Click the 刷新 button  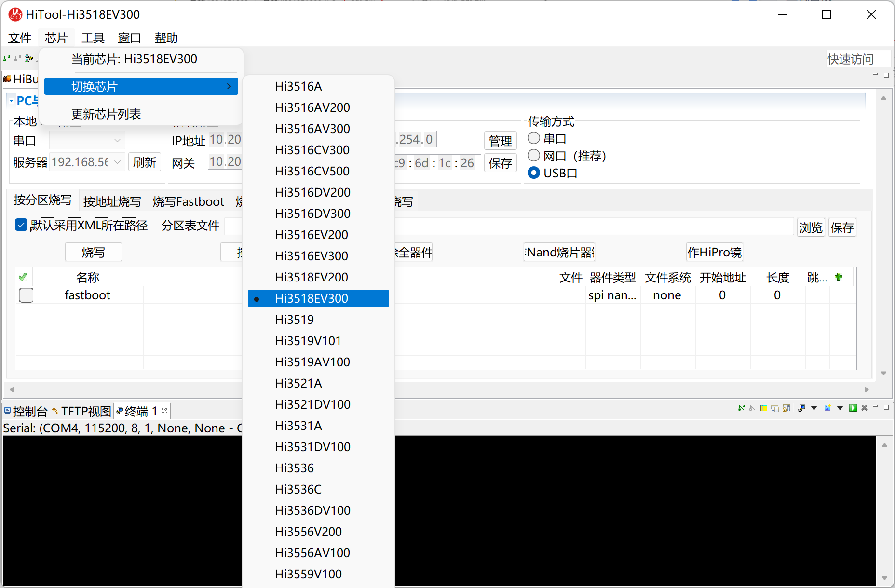click(x=145, y=162)
